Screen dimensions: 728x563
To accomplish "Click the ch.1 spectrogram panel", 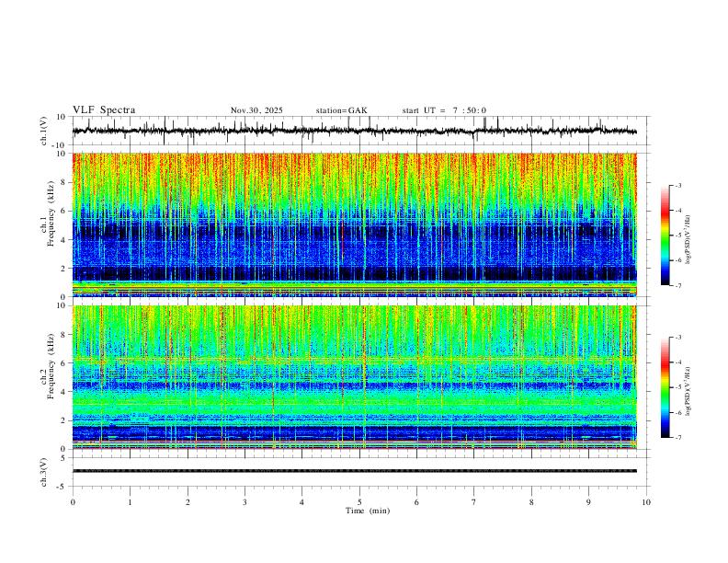I will point(354,224).
